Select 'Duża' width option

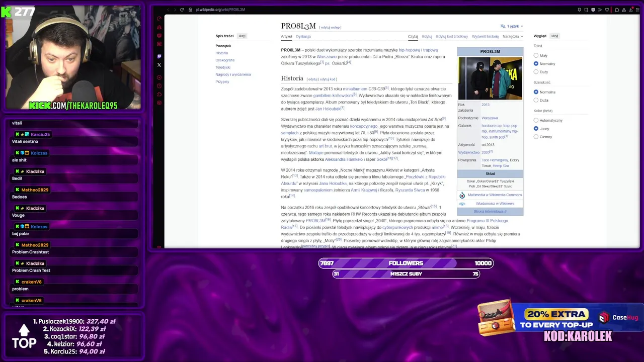[536, 100]
